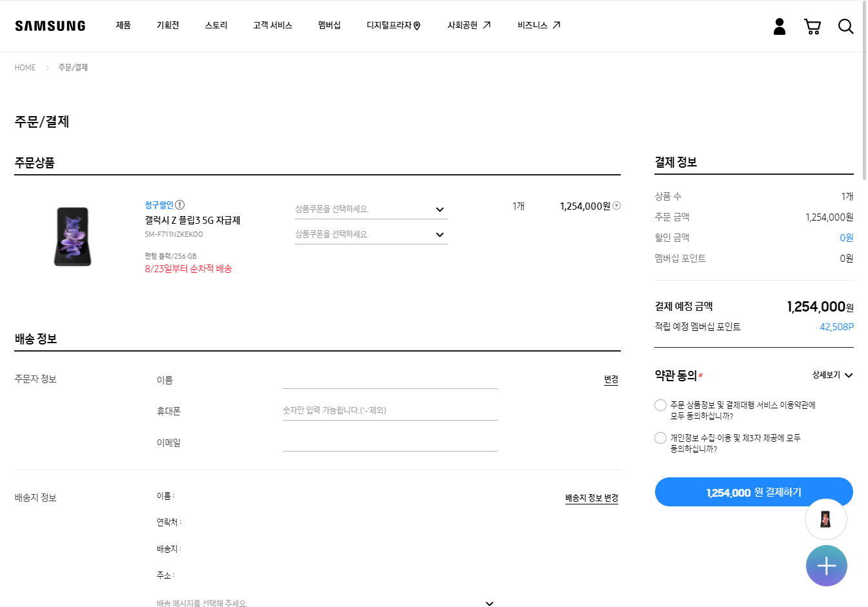Viewport: 868px width, 607px height.
Task: Agree to 개인정보 수집·이용 terms
Action: pos(660,438)
